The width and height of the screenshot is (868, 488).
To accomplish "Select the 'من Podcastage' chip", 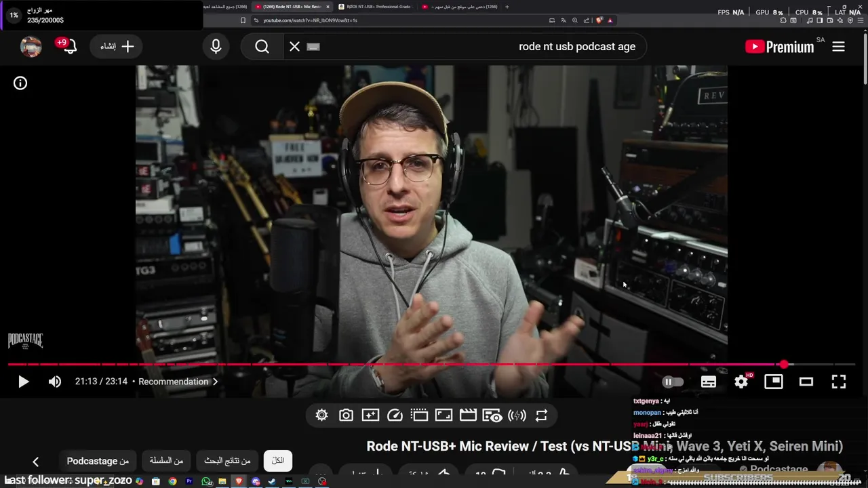I will (x=98, y=461).
